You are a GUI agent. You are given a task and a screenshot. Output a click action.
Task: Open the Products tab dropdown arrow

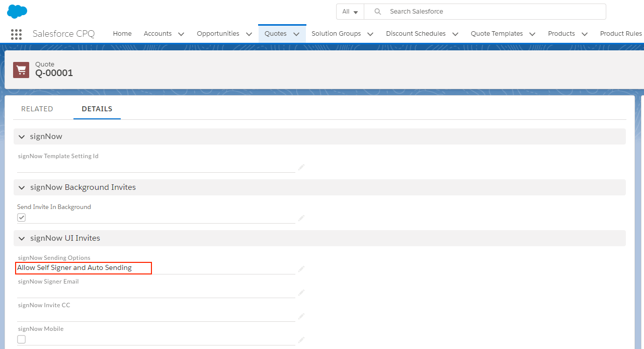[x=585, y=34]
